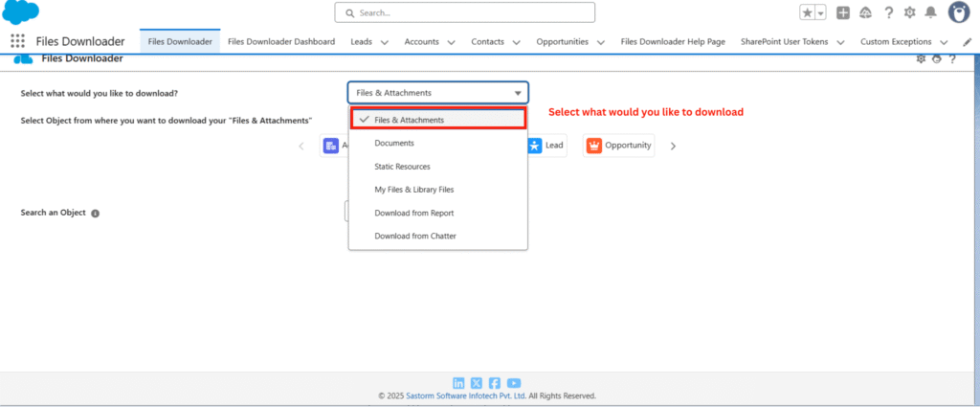980x407 pixels.
Task: Click the Files Downloader panel cloud icon
Action: pyautogui.click(x=23, y=58)
